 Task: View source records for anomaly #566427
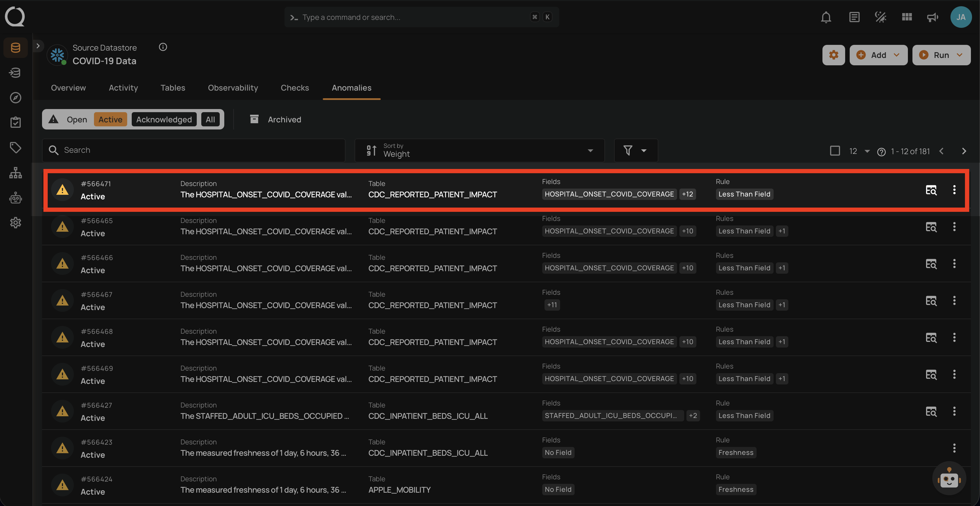[931, 411]
